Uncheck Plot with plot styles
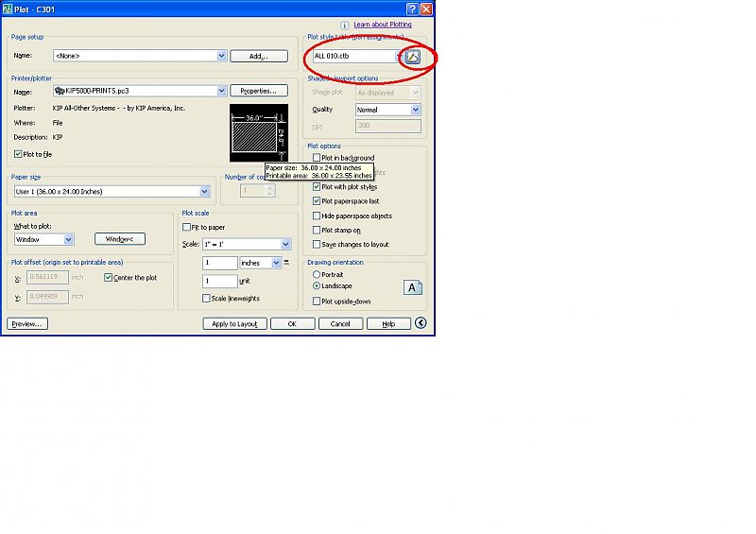This screenshot has width=756, height=534. click(317, 187)
